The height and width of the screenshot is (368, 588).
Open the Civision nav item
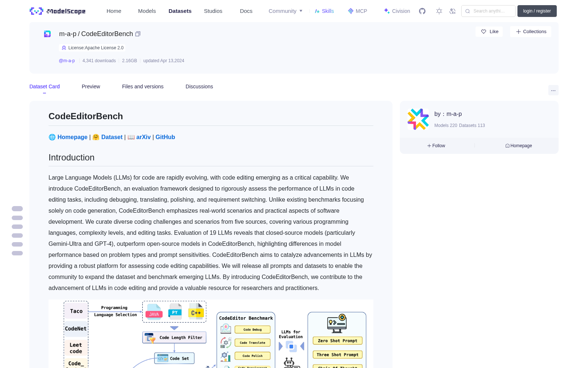tap(397, 11)
